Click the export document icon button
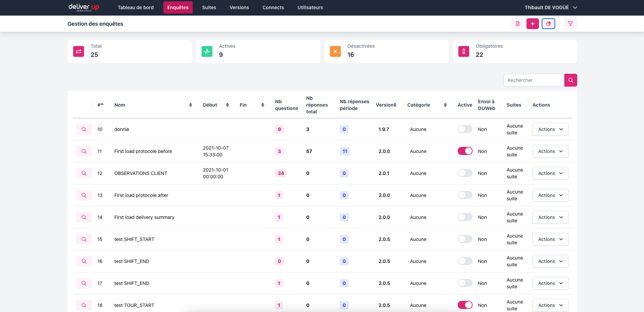The width and height of the screenshot is (644, 312). [x=518, y=24]
